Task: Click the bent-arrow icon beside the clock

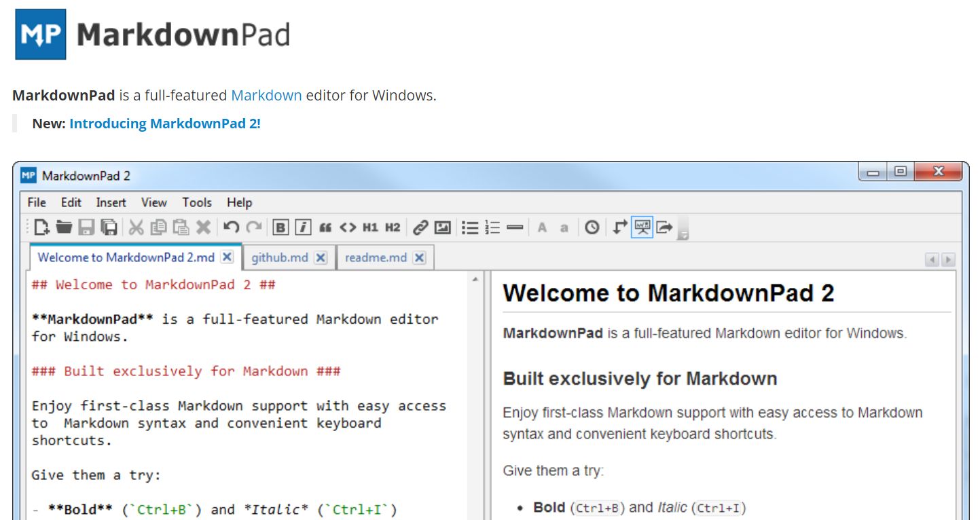Action: click(x=619, y=227)
